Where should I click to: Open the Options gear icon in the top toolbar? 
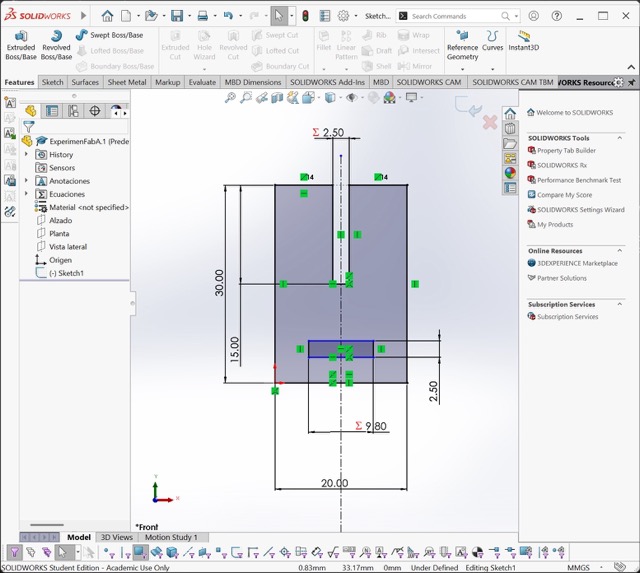(x=343, y=16)
